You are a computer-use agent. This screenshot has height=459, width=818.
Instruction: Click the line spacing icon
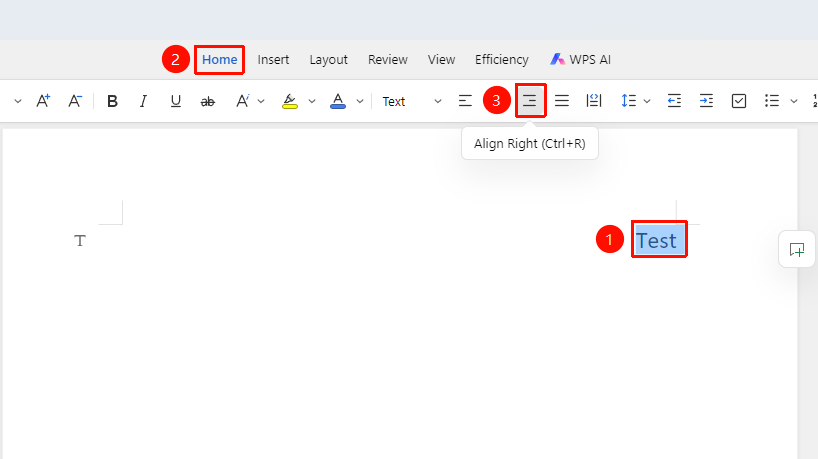coord(629,101)
